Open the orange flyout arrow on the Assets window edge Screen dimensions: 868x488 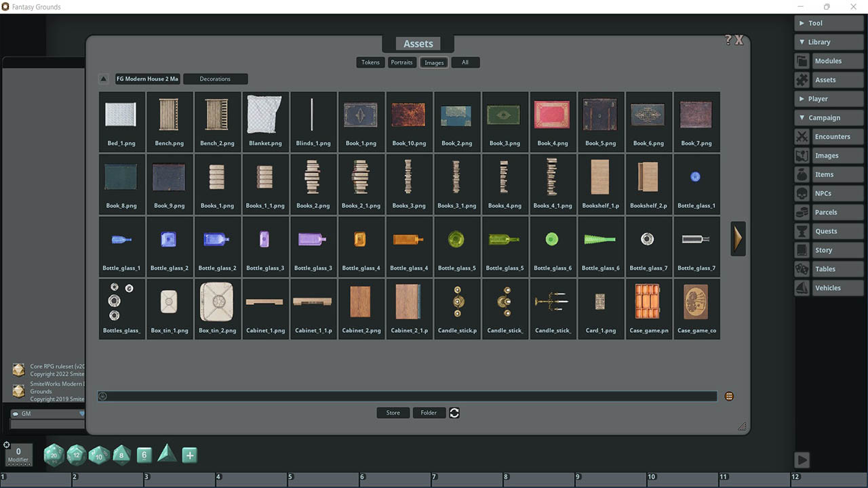(x=738, y=239)
